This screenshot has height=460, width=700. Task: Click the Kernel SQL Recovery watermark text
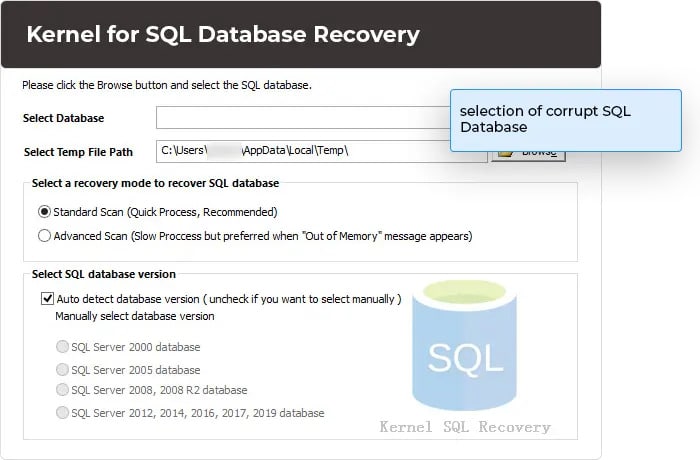click(465, 427)
